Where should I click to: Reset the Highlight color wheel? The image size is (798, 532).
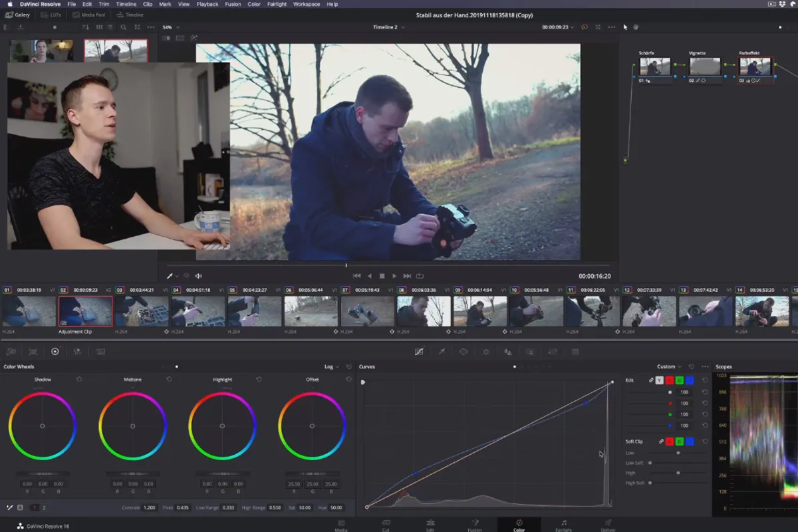pos(259,379)
